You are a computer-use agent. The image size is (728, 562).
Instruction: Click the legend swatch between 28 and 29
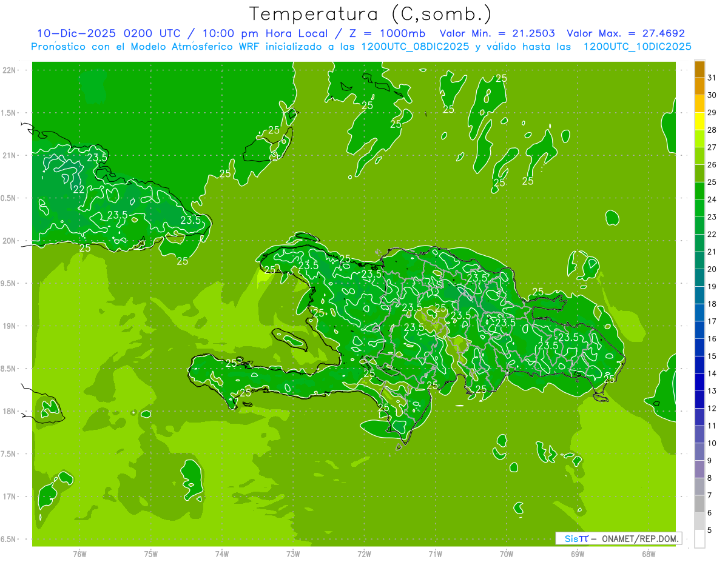(x=699, y=121)
